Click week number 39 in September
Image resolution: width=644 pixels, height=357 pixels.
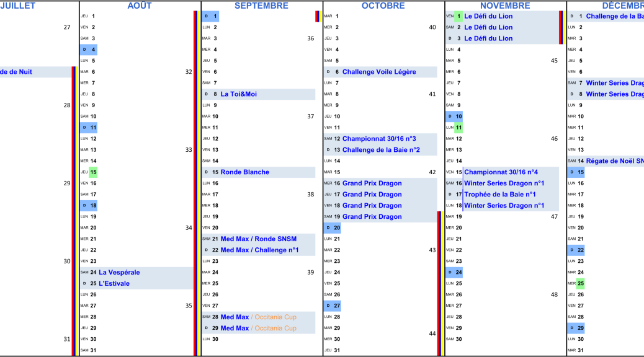click(310, 273)
